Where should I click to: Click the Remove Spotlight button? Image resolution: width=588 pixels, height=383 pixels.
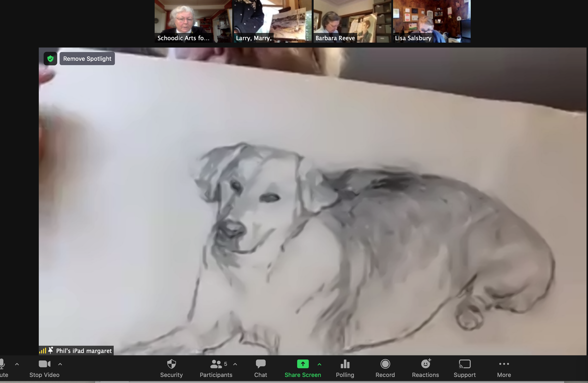point(87,59)
